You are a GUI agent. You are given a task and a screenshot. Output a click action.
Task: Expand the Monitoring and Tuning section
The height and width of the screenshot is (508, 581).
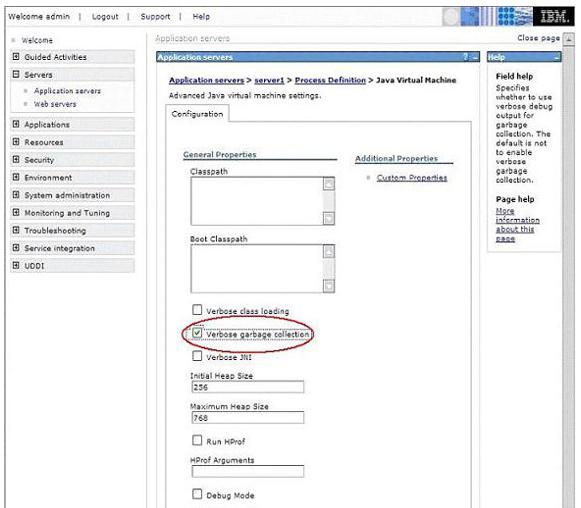tap(16, 212)
